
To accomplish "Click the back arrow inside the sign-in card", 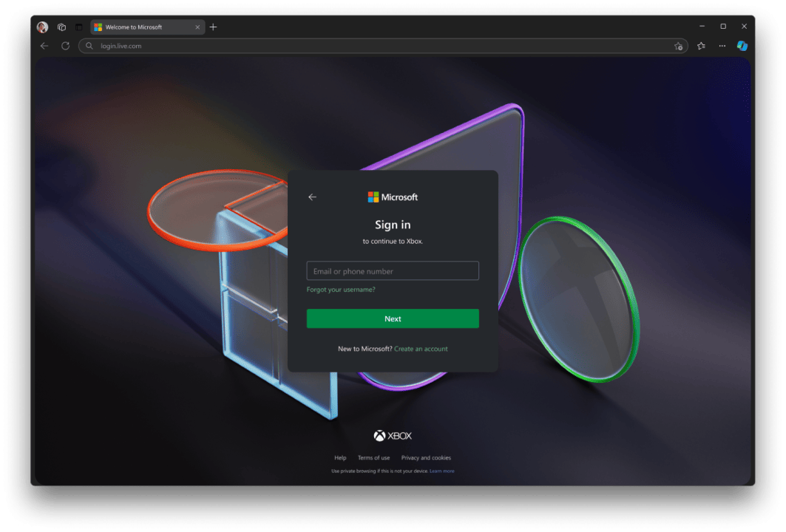I will coord(311,197).
